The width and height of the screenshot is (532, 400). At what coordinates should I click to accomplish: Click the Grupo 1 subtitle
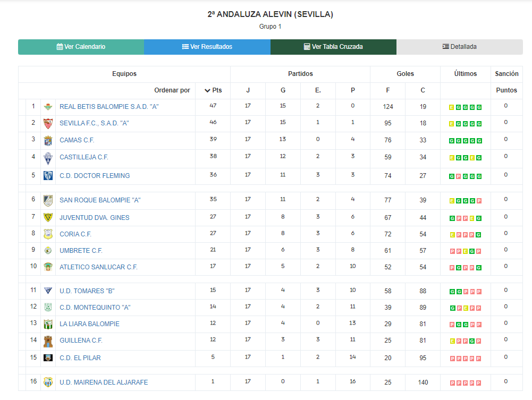[x=271, y=27]
